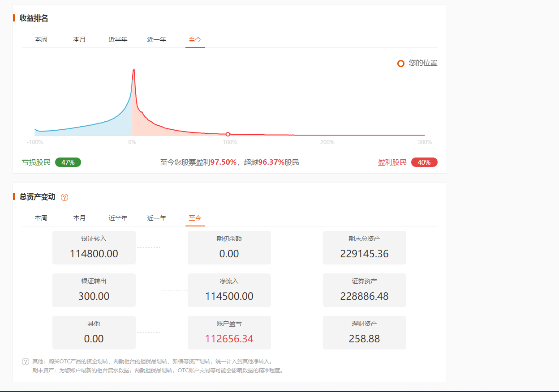Viewport: 559px width, 392px height.
Task: Switch 收益排名 to 本月 tab
Action: pos(79,39)
